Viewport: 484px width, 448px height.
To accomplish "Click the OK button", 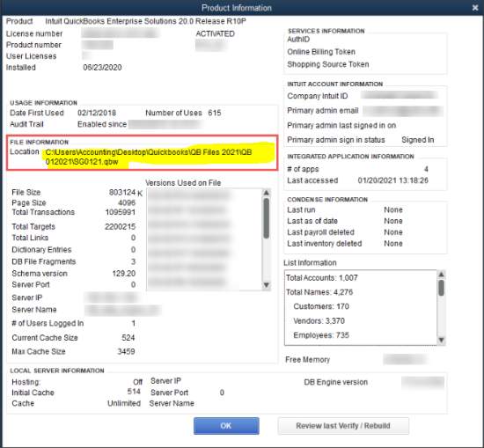I will (226, 426).
